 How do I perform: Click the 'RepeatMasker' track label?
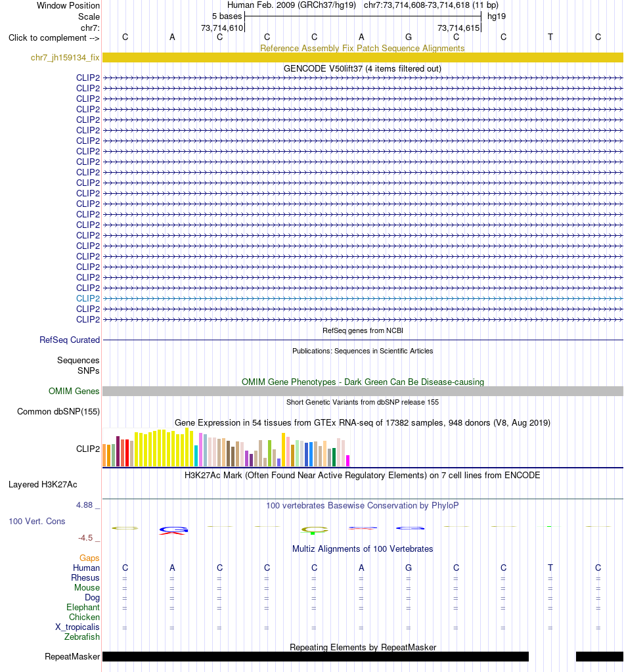(72, 656)
